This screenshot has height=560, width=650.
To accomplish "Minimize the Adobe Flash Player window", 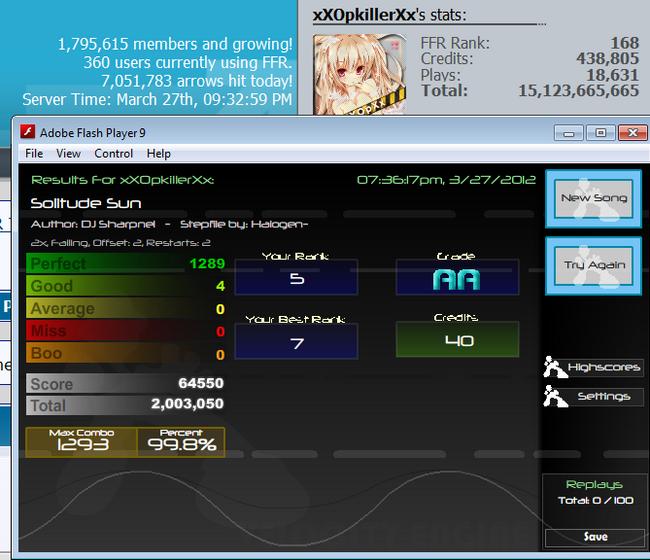I will 569,133.
